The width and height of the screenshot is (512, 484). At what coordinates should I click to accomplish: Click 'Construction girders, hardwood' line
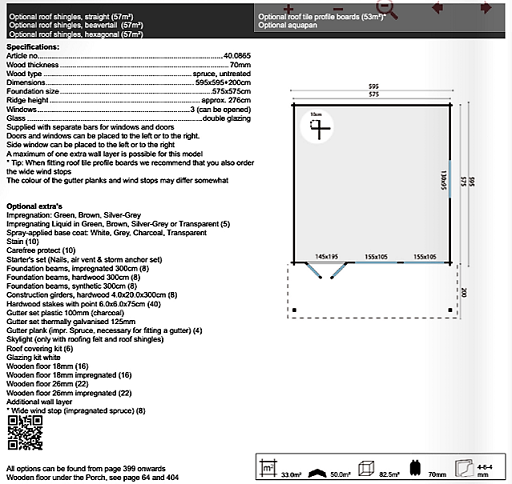[x=92, y=295]
